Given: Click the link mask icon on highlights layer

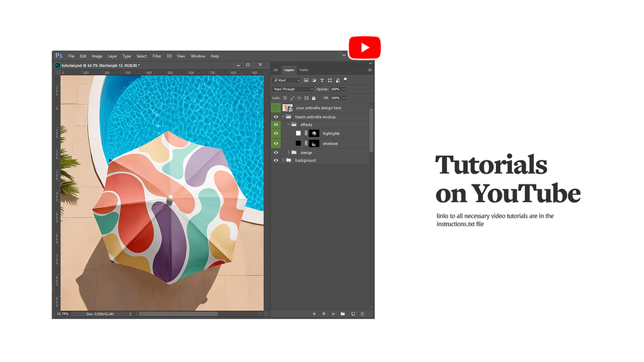Looking at the screenshot, I should (306, 133).
